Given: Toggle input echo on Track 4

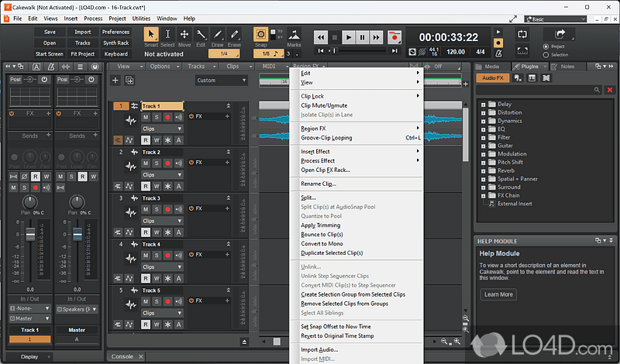Looking at the screenshot, I should 179,256.
